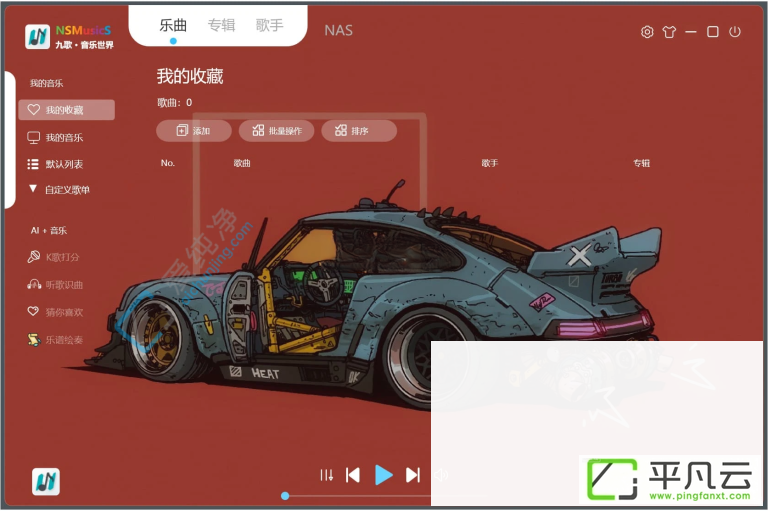
Task: Expand the 自定义歌单 triangle
Action: coord(33,189)
